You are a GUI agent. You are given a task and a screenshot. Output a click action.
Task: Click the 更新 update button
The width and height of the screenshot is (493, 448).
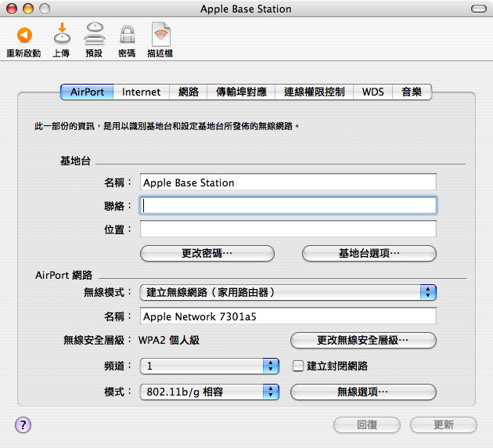pyautogui.click(x=444, y=425)
